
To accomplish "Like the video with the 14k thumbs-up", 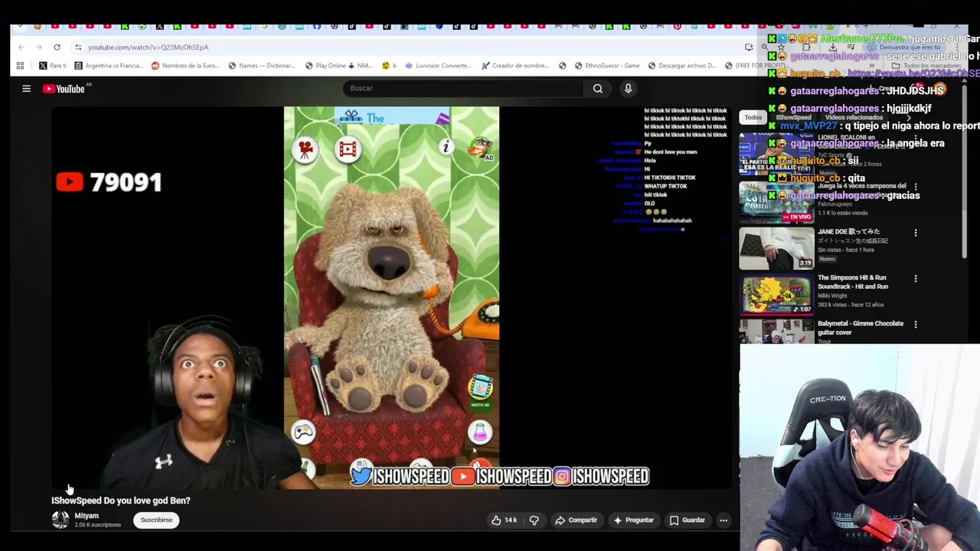I will coord(504,520).
